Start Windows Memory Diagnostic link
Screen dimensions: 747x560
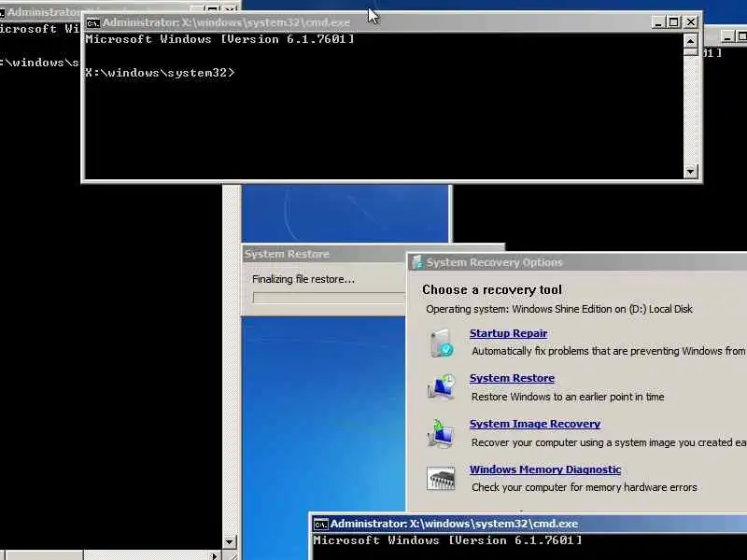pos(545,469)
